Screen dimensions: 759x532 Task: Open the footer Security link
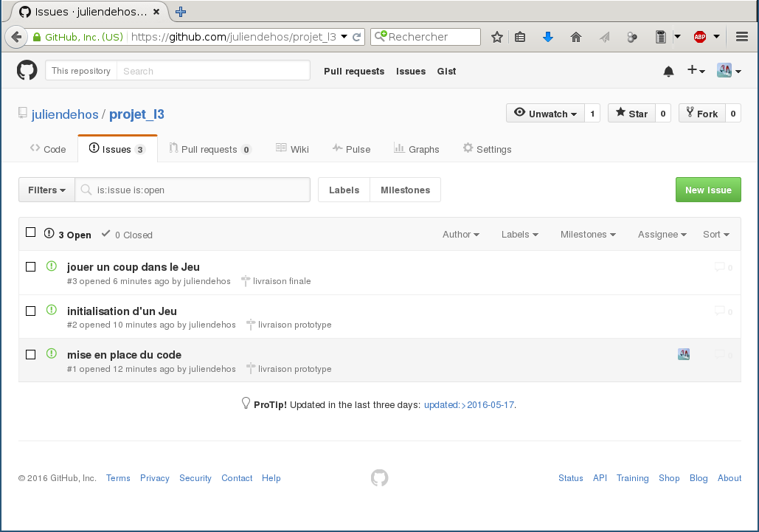pos(195,478)
